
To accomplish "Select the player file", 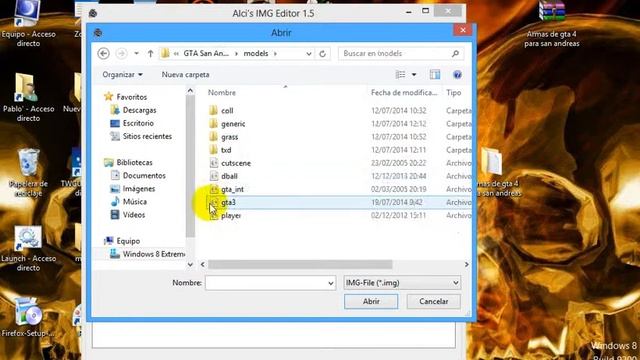I will tap(225, 215).
